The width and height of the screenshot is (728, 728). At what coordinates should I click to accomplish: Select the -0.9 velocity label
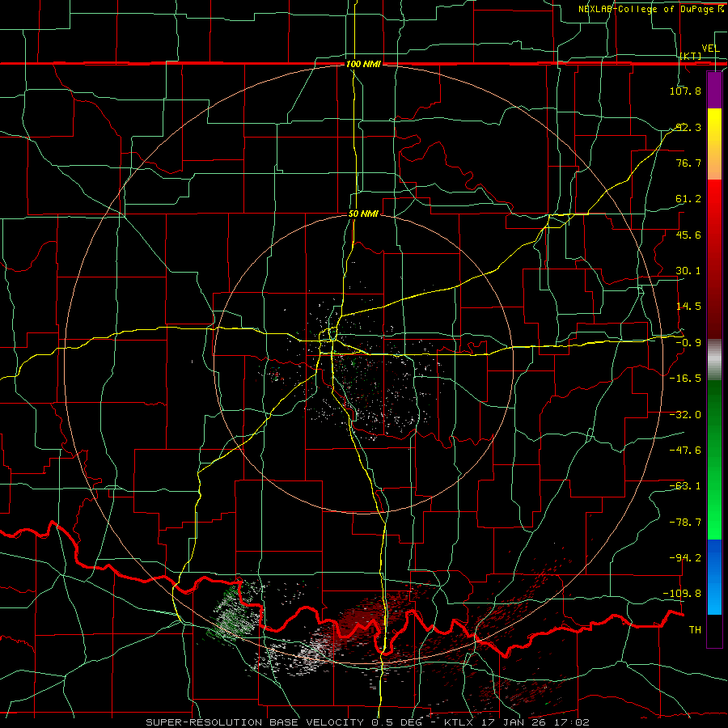pyautogui.click(x=688, y=342)
